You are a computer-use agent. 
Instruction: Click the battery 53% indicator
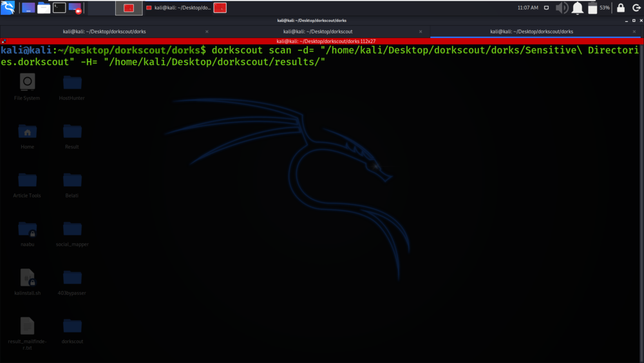(x=598, y=8)
